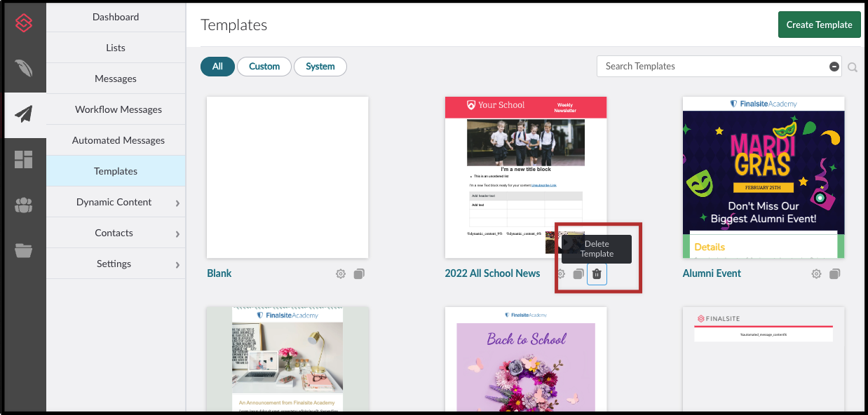Open the people group icon in the left rail
Screen dimensions: 868x415
24,205
